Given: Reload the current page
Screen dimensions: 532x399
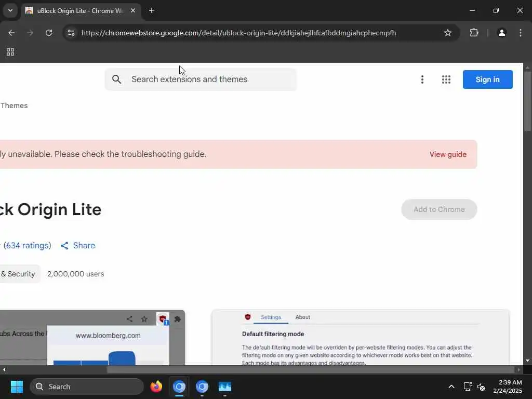Looking at the screenshot, I should (x=49, y=33).
